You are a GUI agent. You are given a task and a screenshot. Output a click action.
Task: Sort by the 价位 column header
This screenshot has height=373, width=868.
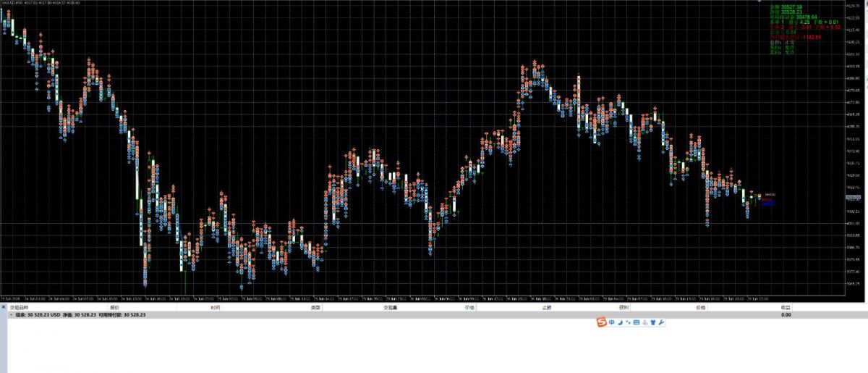pyautogui.click(x=469, y=307)
